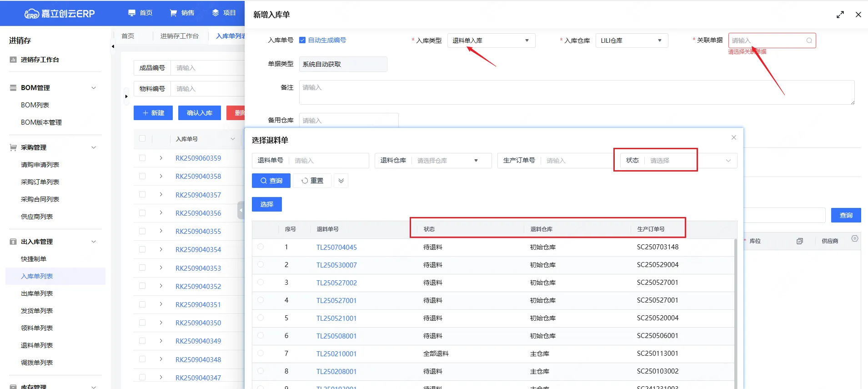Open the 入库仓库 dropdown

(631, 40)
